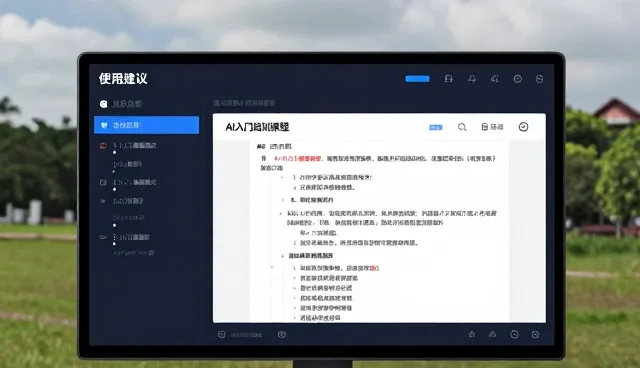Click the red text in the first paragraph
The image size is (640, 368).
pos(298,158)
